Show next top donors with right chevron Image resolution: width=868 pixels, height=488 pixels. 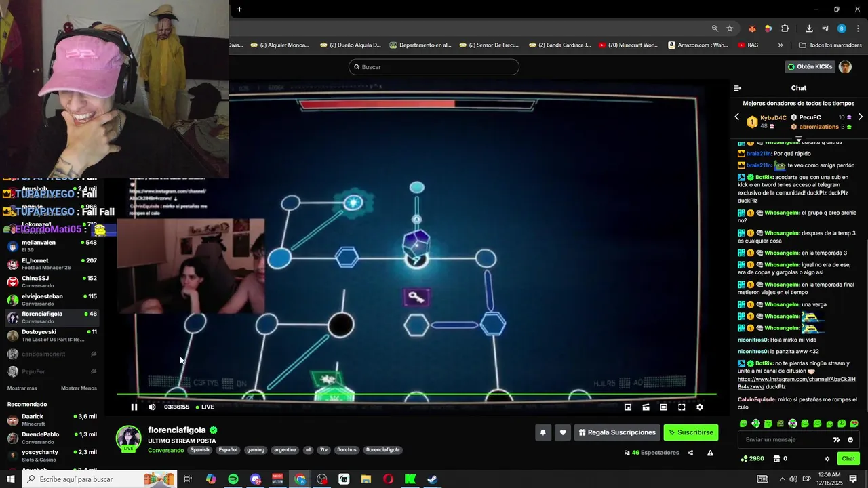(x=861, y=117)
